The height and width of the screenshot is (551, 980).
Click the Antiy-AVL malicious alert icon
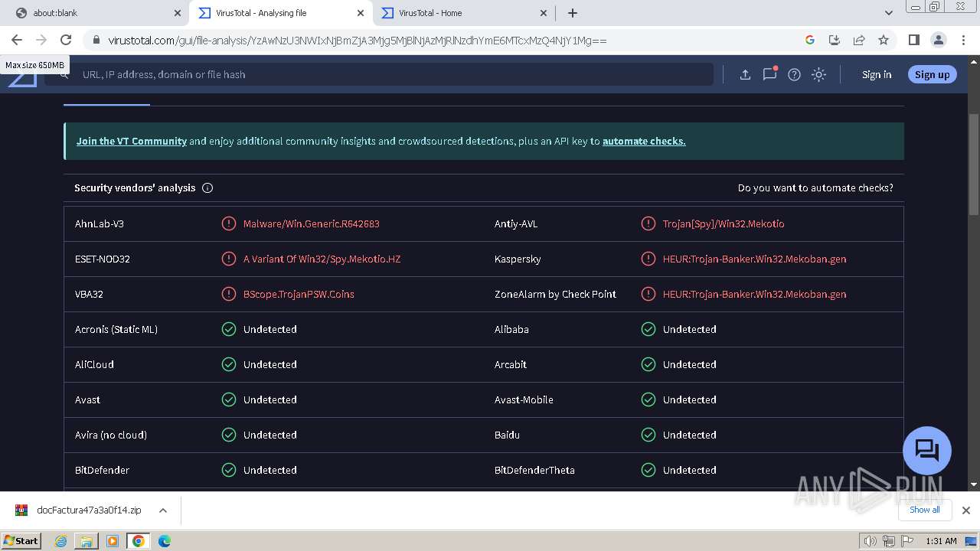coord(648,223)
